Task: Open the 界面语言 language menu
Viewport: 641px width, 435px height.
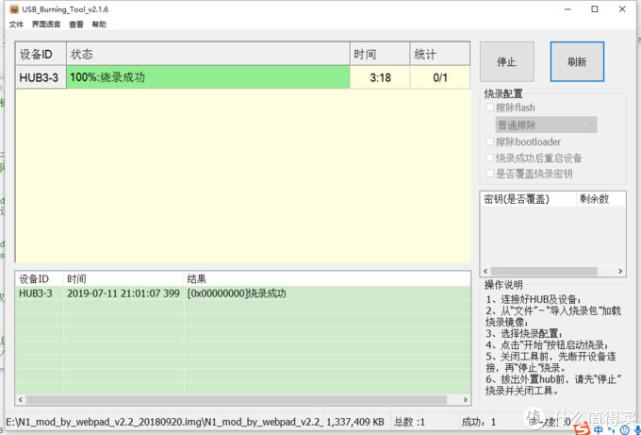Action: pos(46,25)
